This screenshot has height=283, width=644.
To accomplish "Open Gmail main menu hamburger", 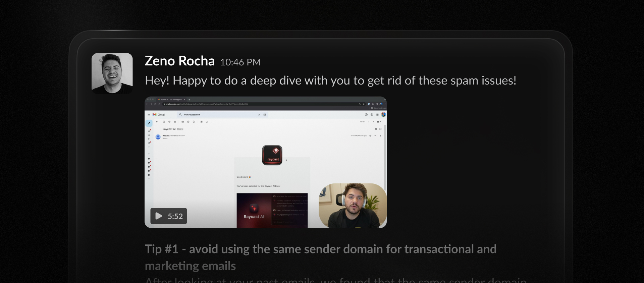I will (x=149, y=115).
